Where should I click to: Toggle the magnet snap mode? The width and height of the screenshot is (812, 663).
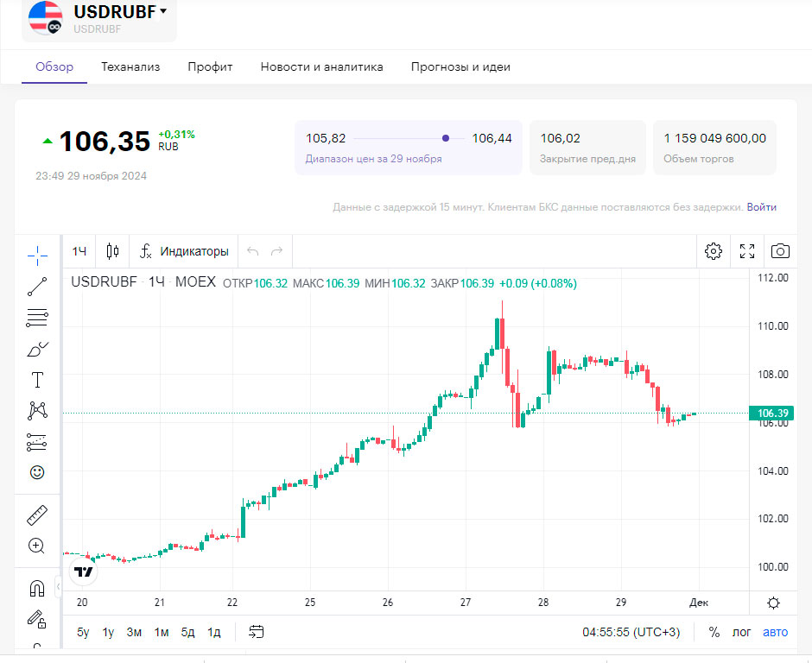pos(37,589)
